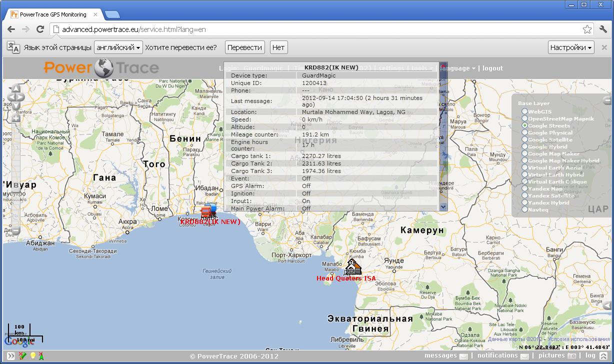
Task: Zoom in with the map plus button
Action: pyautogui.click(x=15, y=118)
